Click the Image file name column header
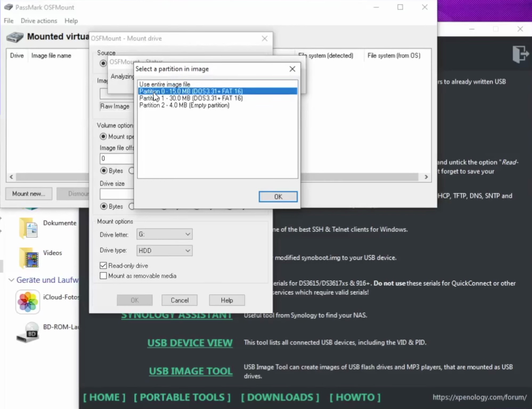The width and height of the screenshot is (532, 409). pyautogui.click(x=51, y=55)
